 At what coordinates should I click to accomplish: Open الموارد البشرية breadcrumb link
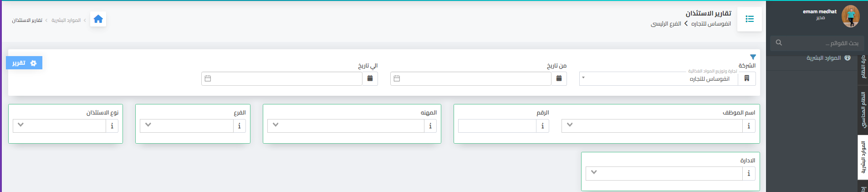[66, 20]
